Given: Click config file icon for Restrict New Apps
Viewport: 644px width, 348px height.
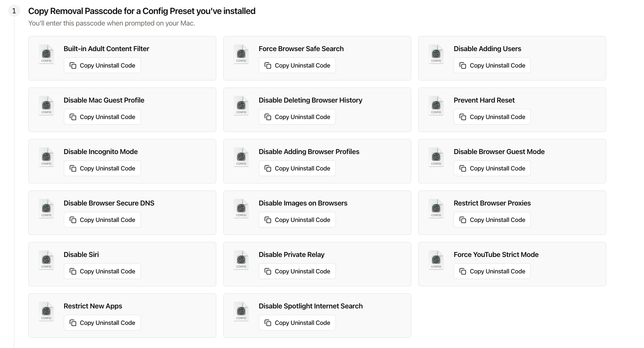Looking at the screenshot, I should 46,312.
